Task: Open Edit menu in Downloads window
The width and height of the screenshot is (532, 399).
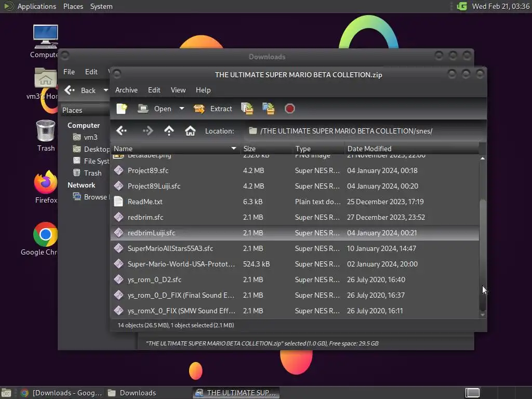Action: (x=91, y=72)
